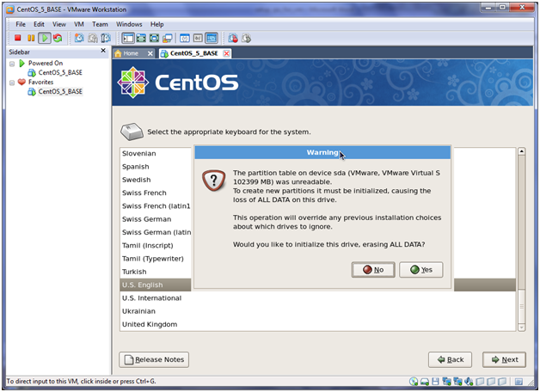Select U.S. International keyboard layout
The image size is (540, 392).
click(151, 298)
